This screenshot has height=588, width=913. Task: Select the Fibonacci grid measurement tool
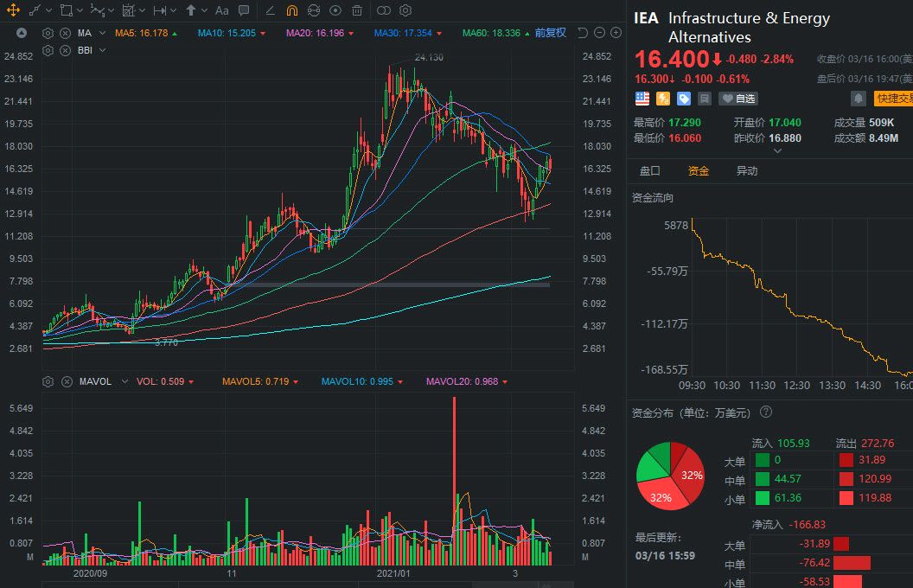point(129,10)
